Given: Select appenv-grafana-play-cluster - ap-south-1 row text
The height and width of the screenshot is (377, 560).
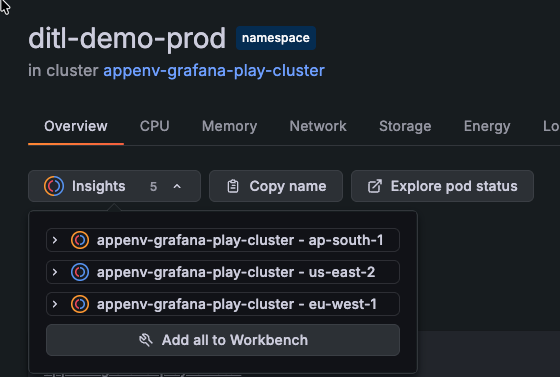Looking at the screenshot, I should tap(240, 240).
